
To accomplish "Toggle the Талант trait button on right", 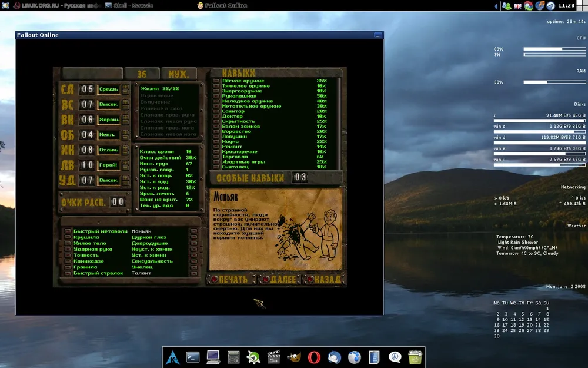I will coord(194,273).
